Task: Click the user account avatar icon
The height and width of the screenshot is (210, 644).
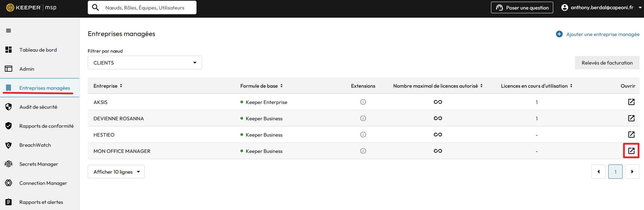Action: click(x=565, y=7)
